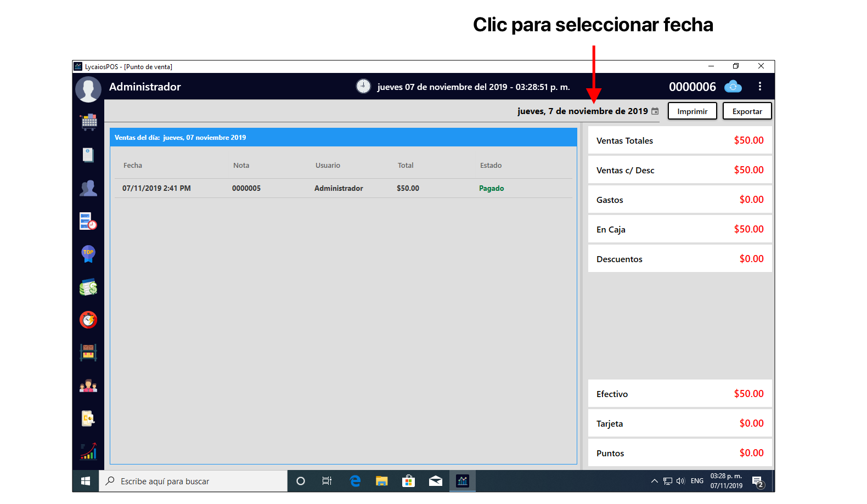
Task: Launch Microsoft Edge from taskbar
Action: tap(355, 481)
